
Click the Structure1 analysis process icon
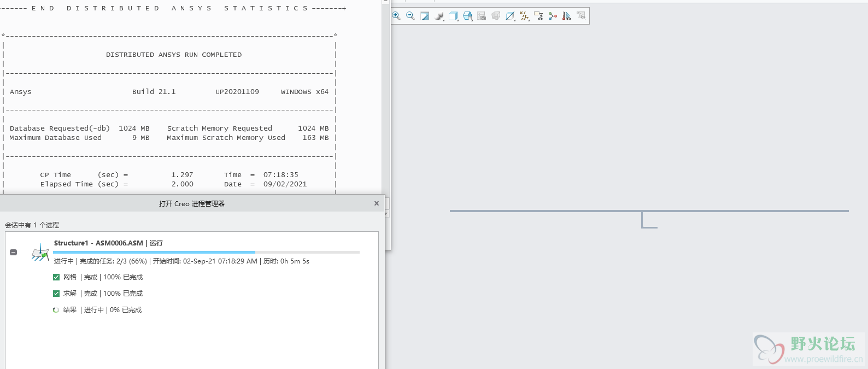pos(40,253)
